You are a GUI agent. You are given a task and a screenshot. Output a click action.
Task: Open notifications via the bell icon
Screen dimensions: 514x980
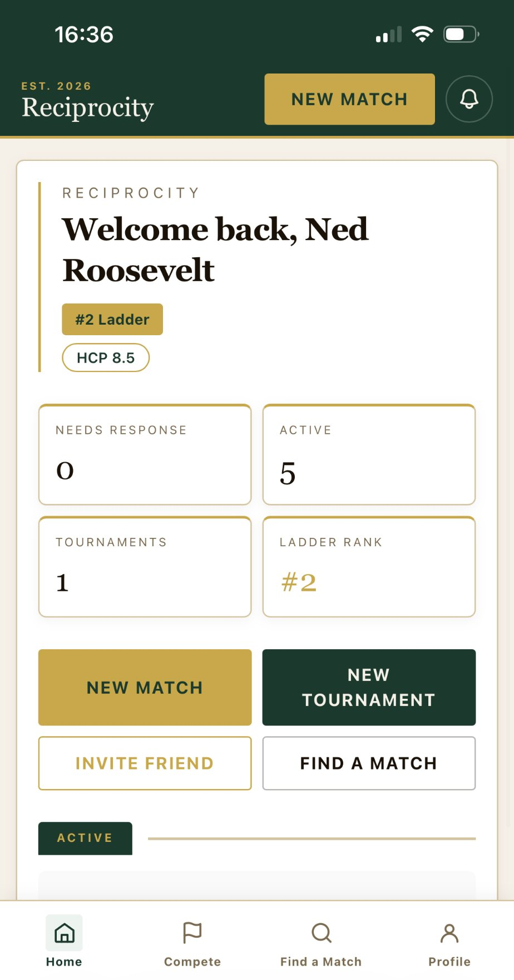click(x=469, y=99)
